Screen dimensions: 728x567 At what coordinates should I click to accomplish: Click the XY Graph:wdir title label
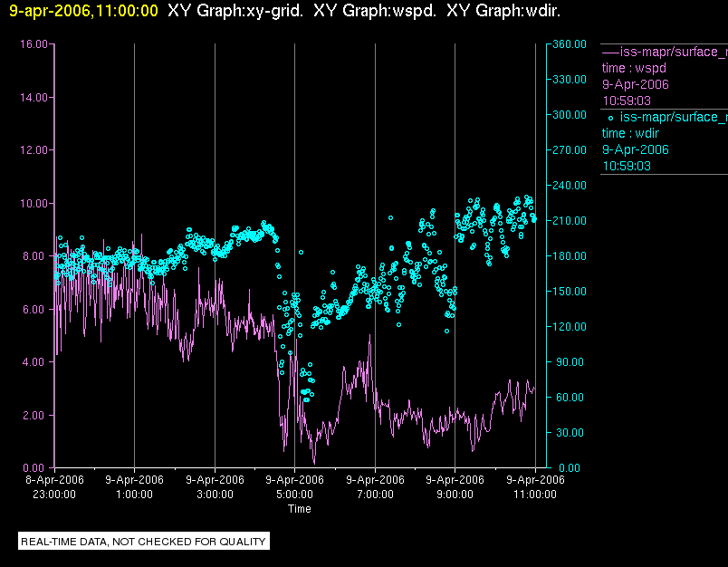click(503, 11)
